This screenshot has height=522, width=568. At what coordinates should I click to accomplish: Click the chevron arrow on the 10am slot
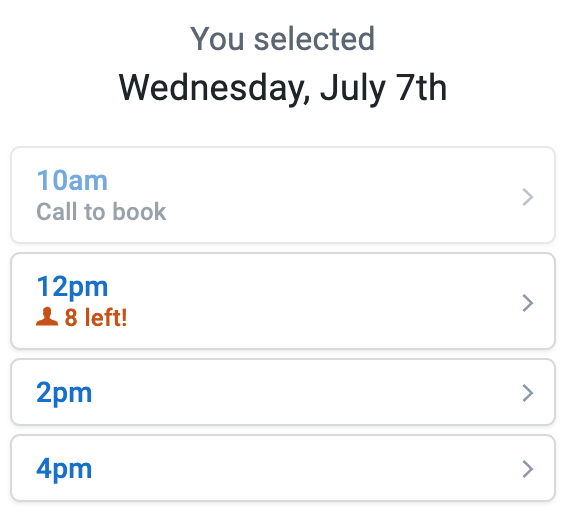(527, 197)
